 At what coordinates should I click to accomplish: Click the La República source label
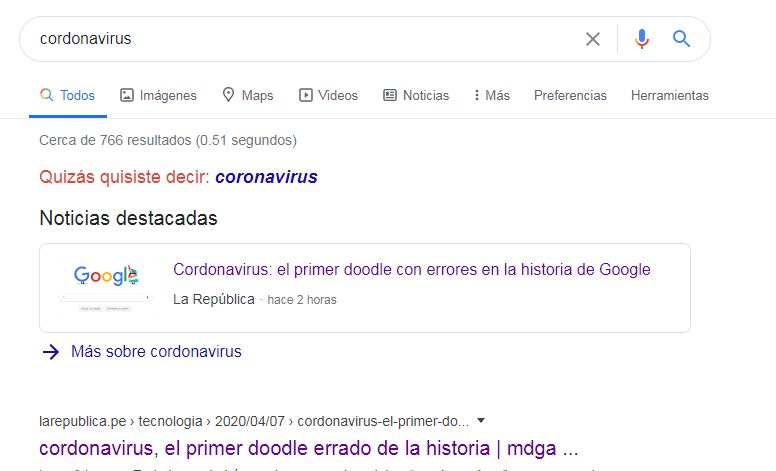coord(214,299)
